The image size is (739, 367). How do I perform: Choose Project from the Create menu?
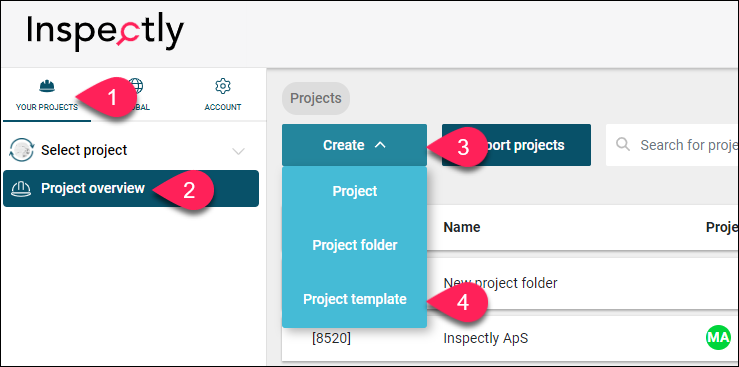coord(354,191)
